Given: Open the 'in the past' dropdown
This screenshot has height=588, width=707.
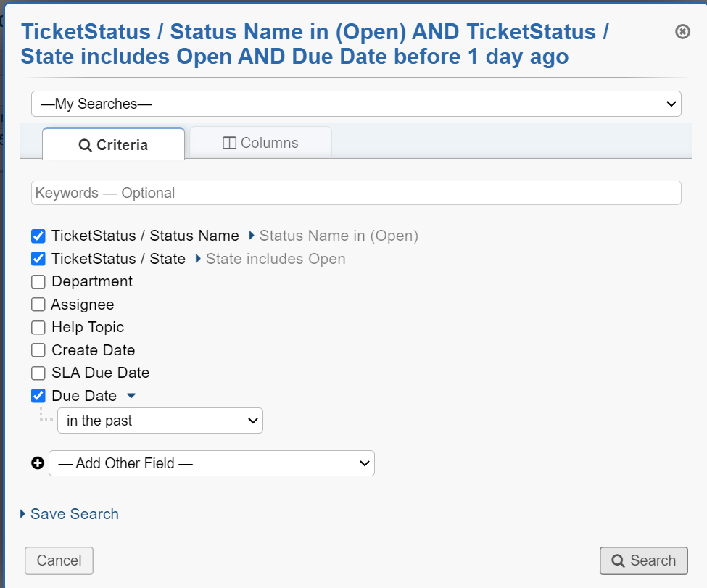Looking at the screenshot, I should 160,421.
